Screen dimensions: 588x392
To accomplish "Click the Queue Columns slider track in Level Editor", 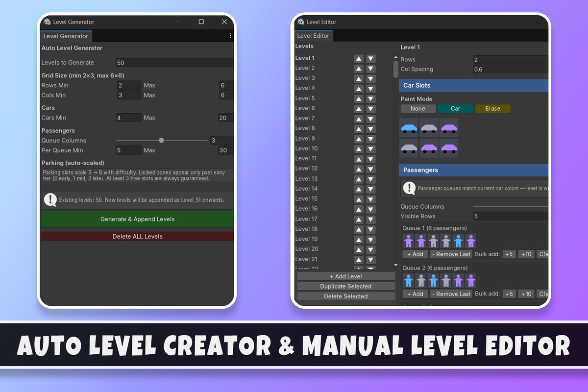I will [511, 207].
